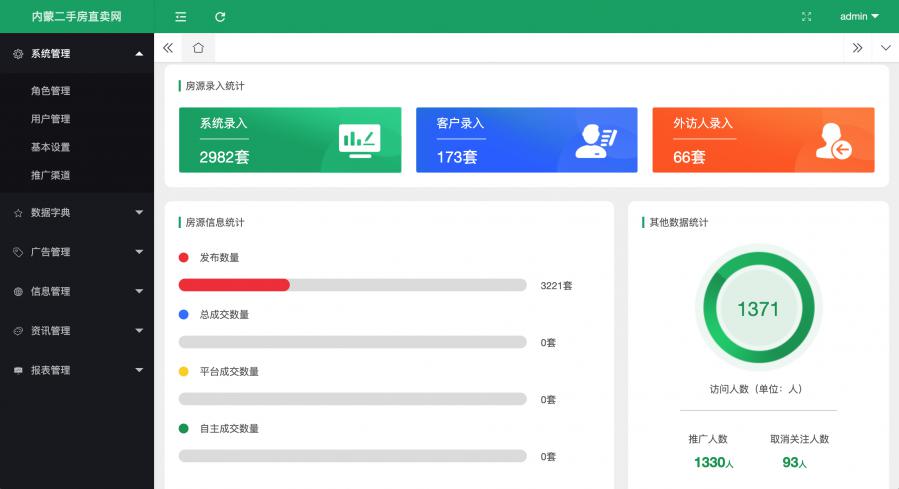Click the monitor chart icon on 系统录入 card
899x489 pixels.
[x=359, y=140]
